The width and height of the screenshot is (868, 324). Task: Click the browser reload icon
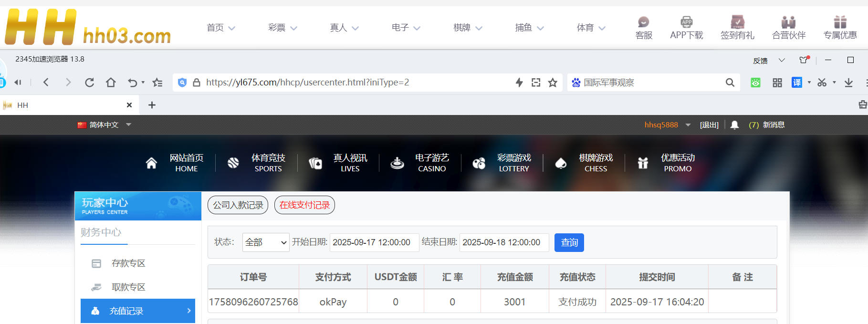click(89, 83)
